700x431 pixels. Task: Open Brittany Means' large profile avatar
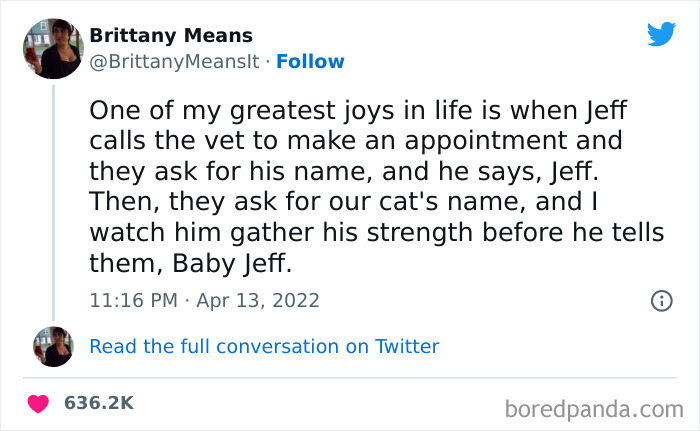[52, 48]
